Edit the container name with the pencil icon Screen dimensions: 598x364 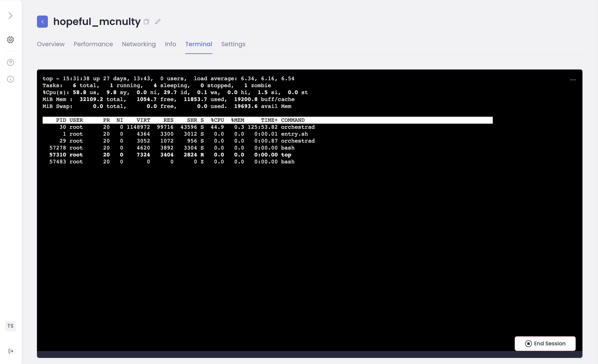pos(158,22)
